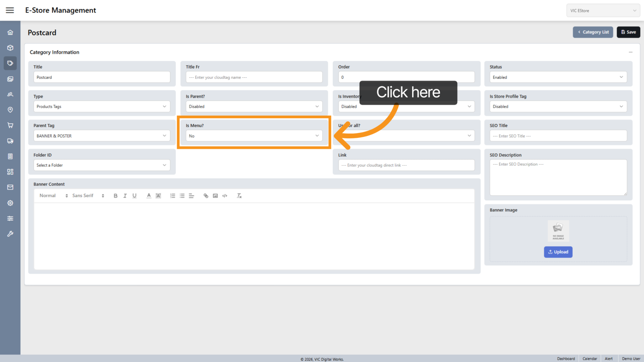
Task: Toggle italic formatting in editor
Action: pyautogui.click(x=125, y=196)
